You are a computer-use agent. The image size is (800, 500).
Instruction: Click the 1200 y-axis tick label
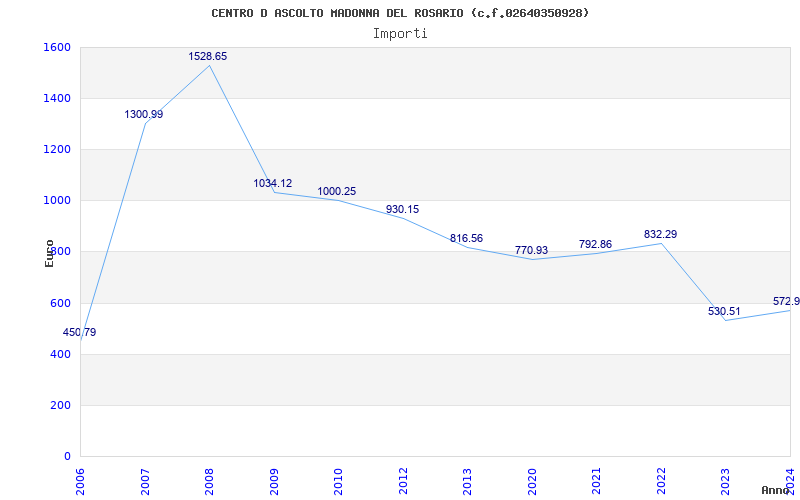[x=57, y=149]
